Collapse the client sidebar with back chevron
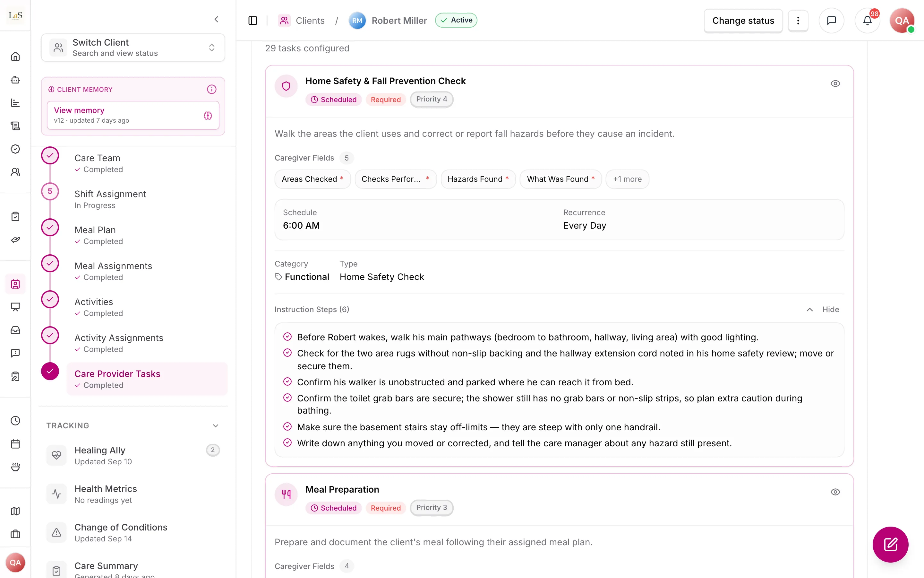 (216, 19)
